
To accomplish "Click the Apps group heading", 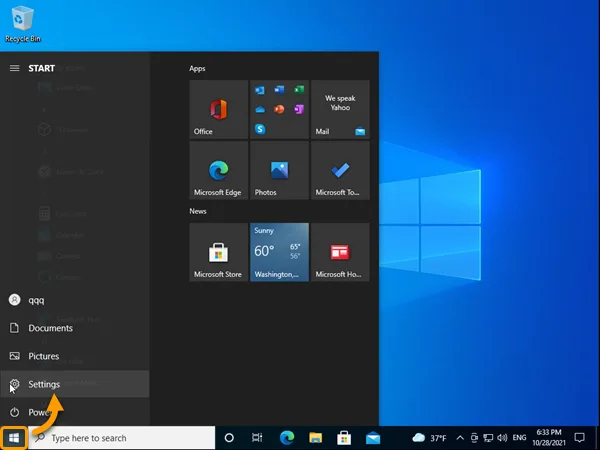I will pyautogui.click(x=197, y=68).
